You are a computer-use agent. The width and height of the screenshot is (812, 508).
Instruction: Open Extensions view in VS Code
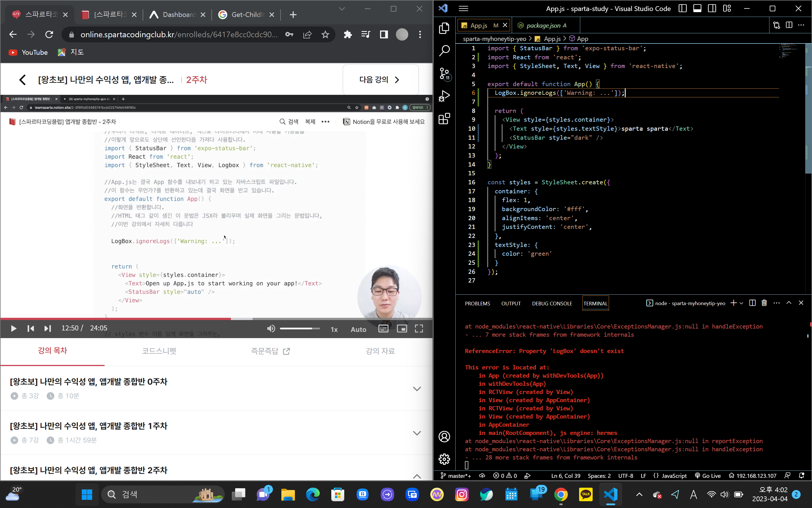pos(444,119)
